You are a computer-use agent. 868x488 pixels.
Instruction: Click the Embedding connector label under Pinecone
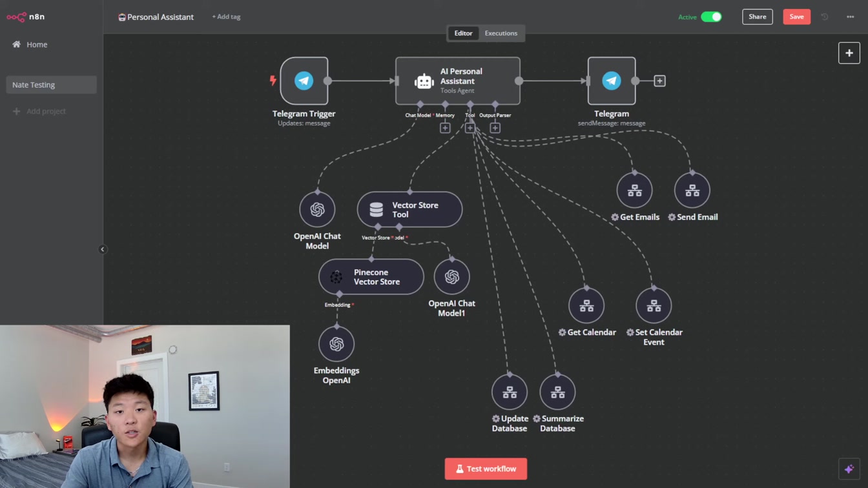pyautogui.click(x=337, y=305)
